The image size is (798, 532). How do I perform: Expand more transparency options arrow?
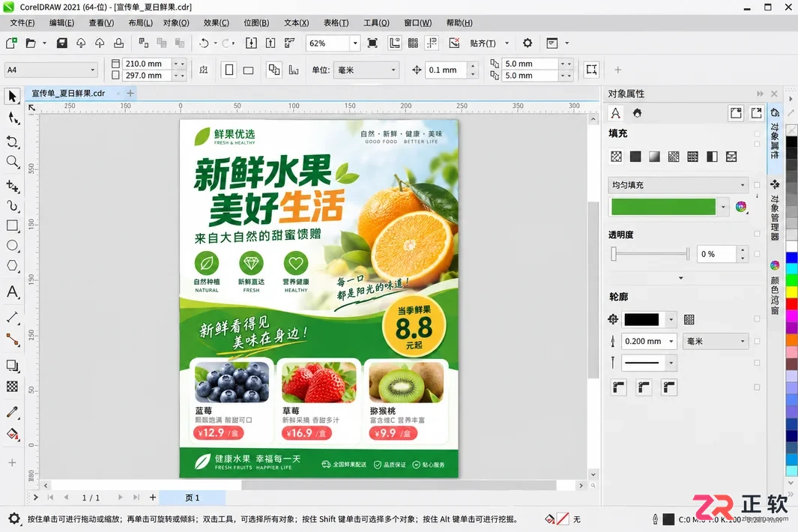click(681, 278)
